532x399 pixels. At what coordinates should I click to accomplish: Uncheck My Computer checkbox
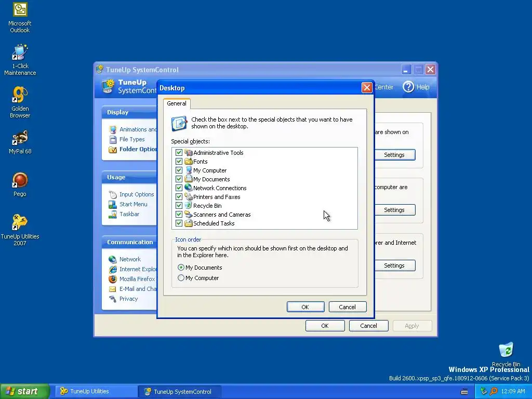coord(179,170)
